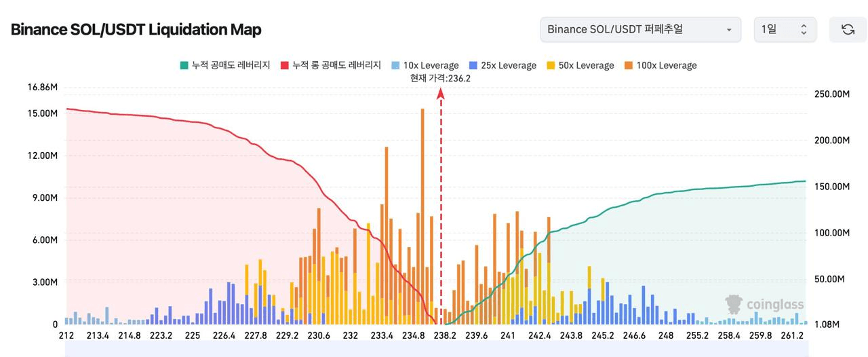Click the green 누적 공매도 레버리지 color swatch
Screen dimensions: 868x357
(184, 65)
